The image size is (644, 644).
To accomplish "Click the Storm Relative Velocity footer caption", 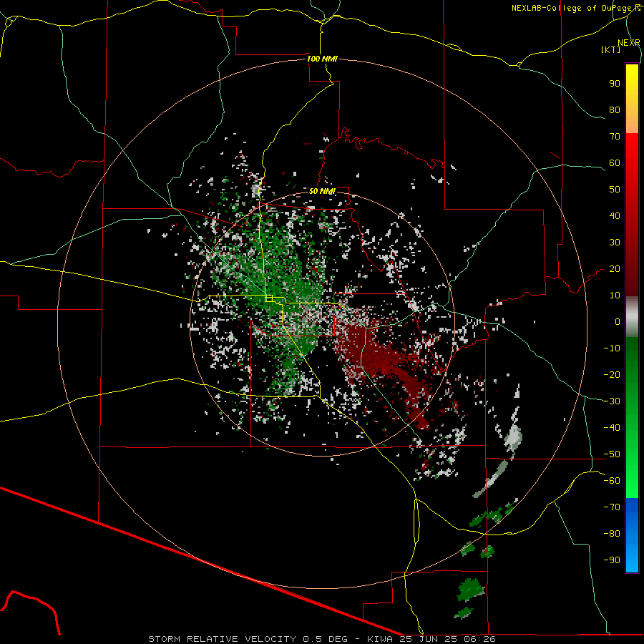I will (321, 639).
